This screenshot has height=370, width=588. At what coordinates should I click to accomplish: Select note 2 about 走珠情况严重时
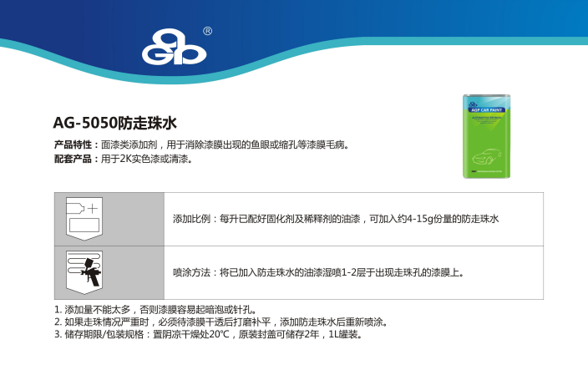click(220, 322)
